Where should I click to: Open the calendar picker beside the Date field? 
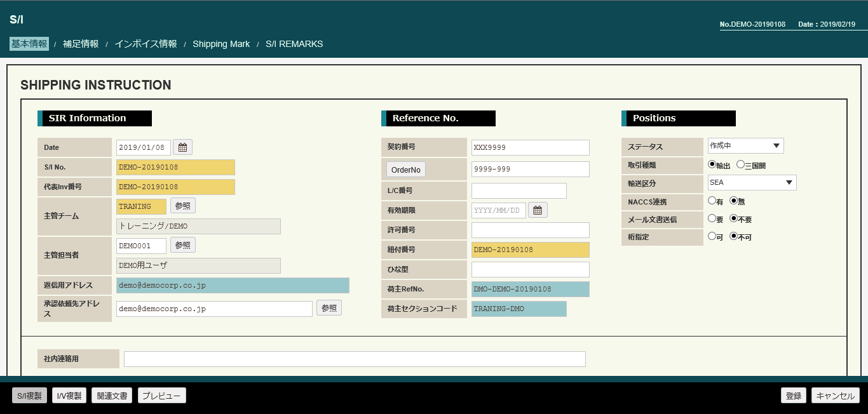pos(182,147)
